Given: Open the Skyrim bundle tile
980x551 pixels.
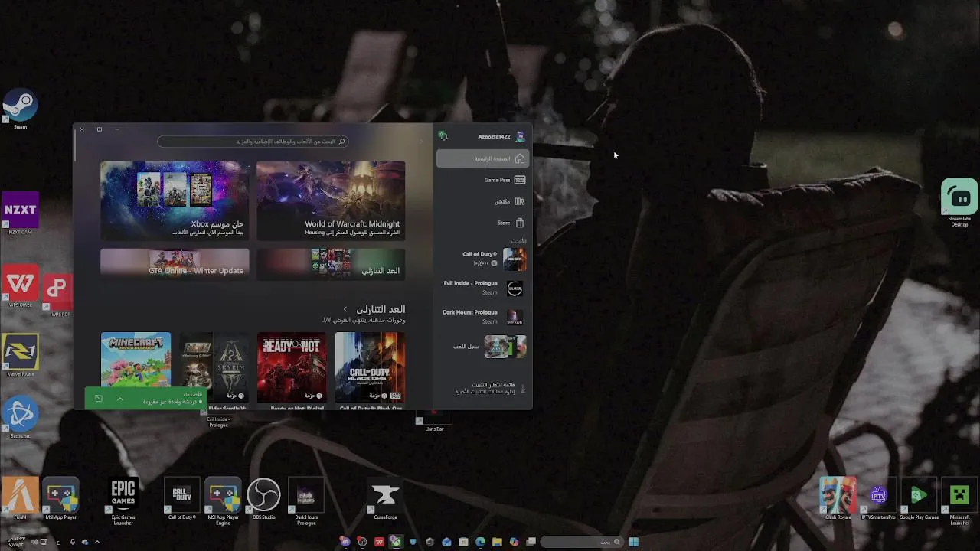Looking at the screenshot, I should (x=214, y=367).
